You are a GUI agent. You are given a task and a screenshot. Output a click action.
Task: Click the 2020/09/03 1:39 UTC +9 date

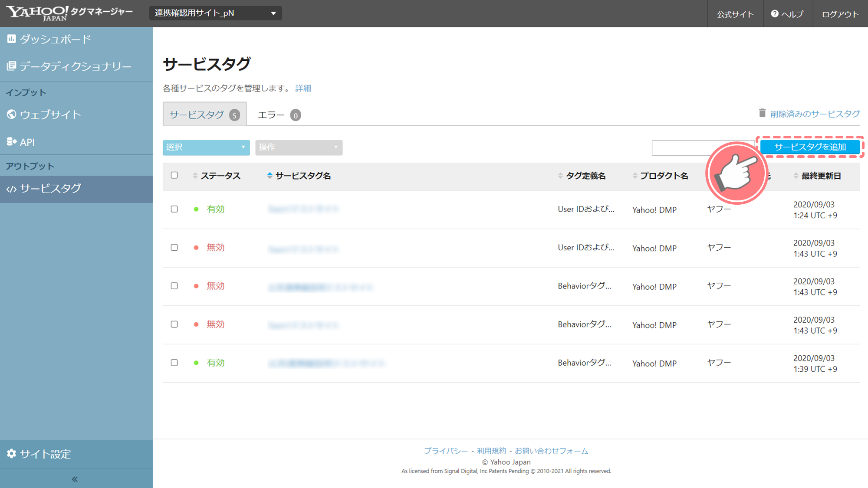(x=815, y=364)
